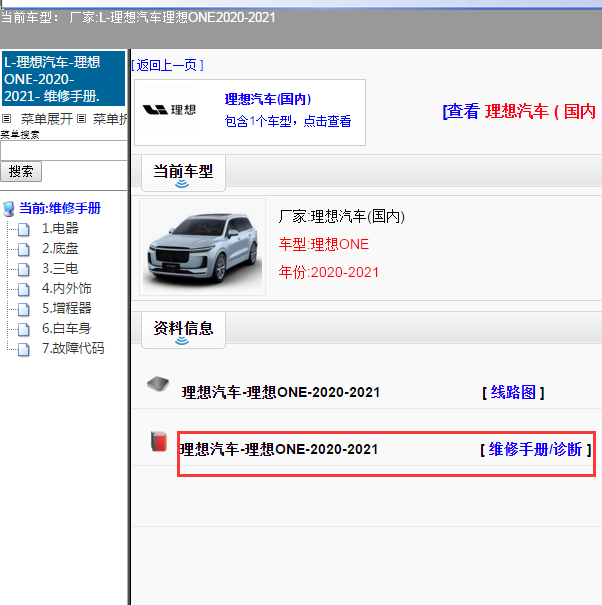Click the 返回上一页 link

tap(167, 65)
